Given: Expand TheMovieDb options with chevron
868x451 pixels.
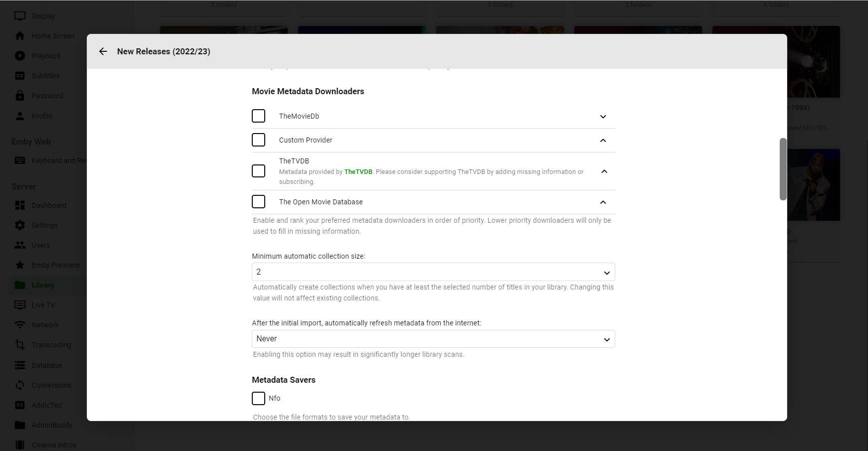Looking at the screenshot, I should tap(603, 117).
